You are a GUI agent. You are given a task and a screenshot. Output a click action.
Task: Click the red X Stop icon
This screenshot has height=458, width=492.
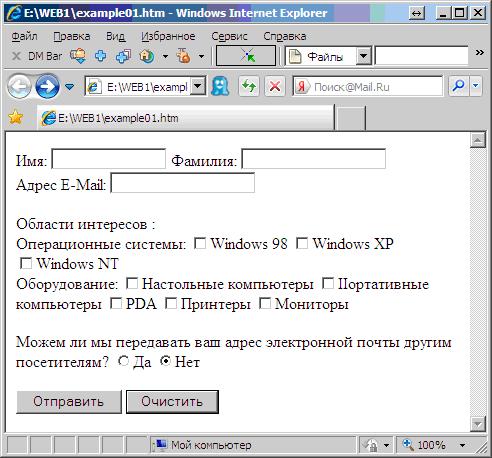click(275, 87)
